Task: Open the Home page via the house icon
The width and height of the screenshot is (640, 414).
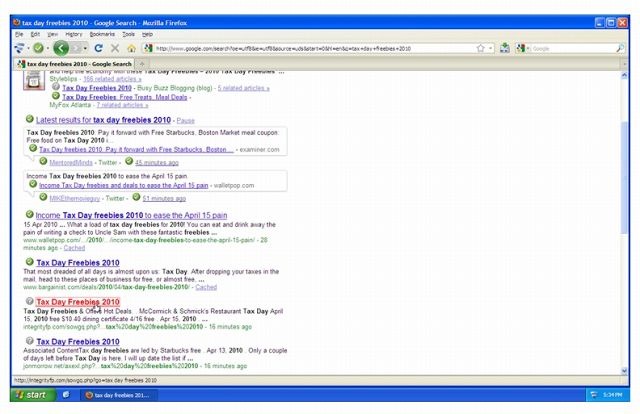Action: click(x=131, y=49)
